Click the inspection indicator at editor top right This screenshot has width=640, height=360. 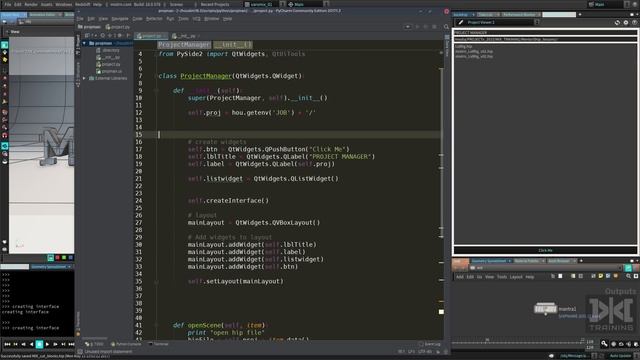[x=441, y=53]
